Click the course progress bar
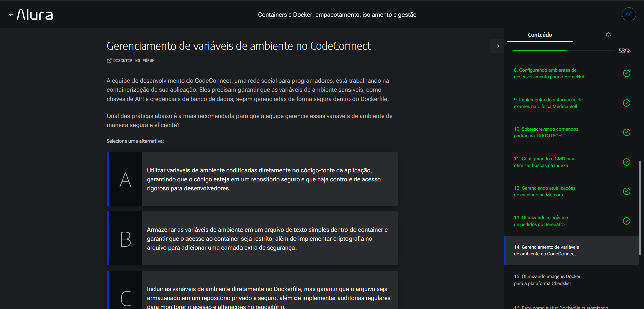 point(563,50)
